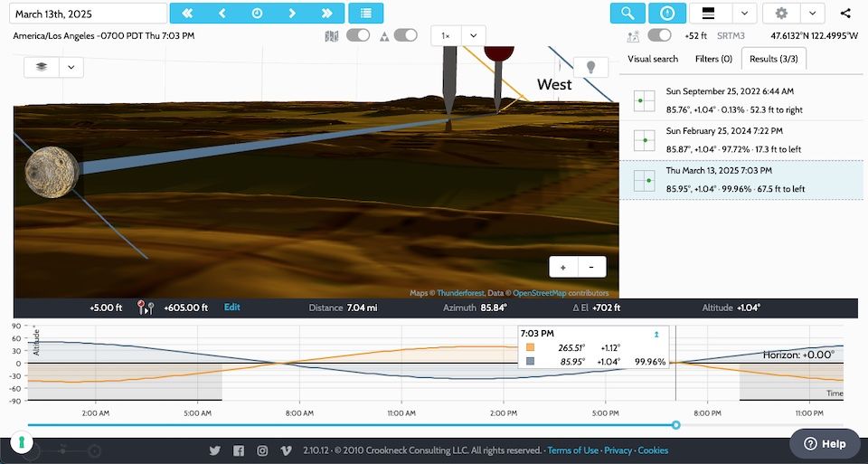The width and height of the screenshot is (868, 464).
Task: Open the event list icon button
Action: pyautogui.click(x=366, y=14)
